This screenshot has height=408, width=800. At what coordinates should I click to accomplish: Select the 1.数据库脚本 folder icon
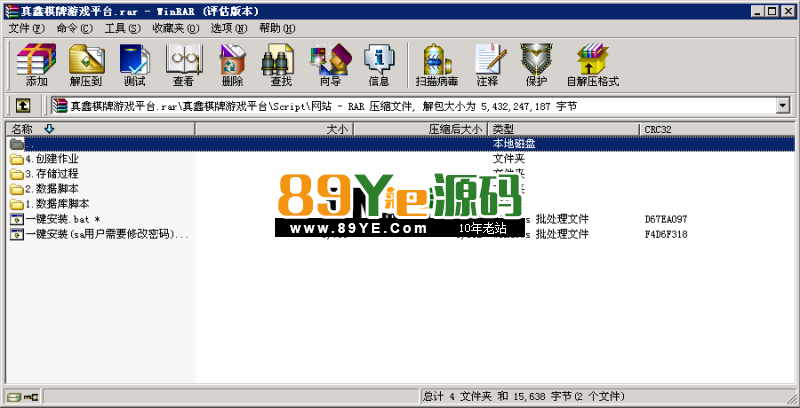tap(17, 204)
